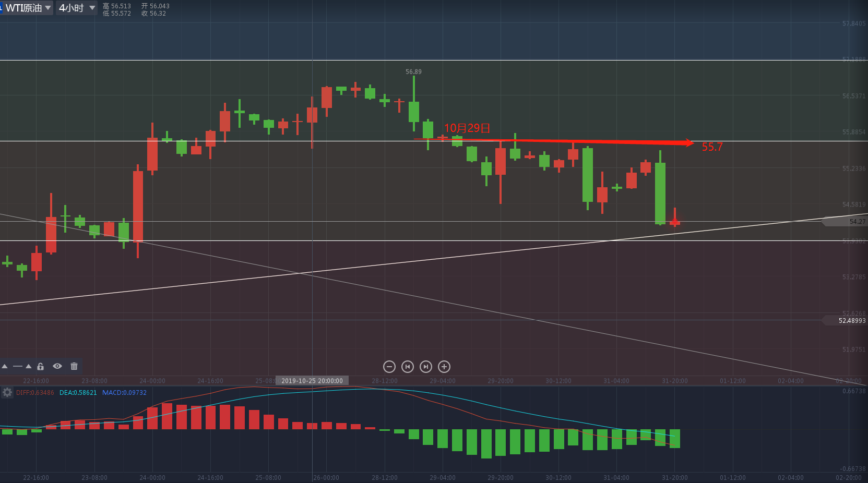868x483 pixels.
Task: Click the DIFF value label
Action: click(x=35, y=393)
